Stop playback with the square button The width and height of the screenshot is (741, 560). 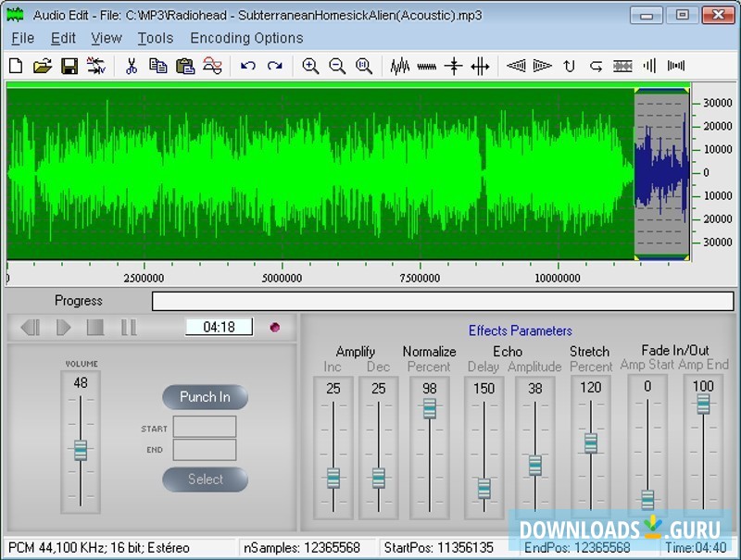pyautogui.click(x=95, y=327)
